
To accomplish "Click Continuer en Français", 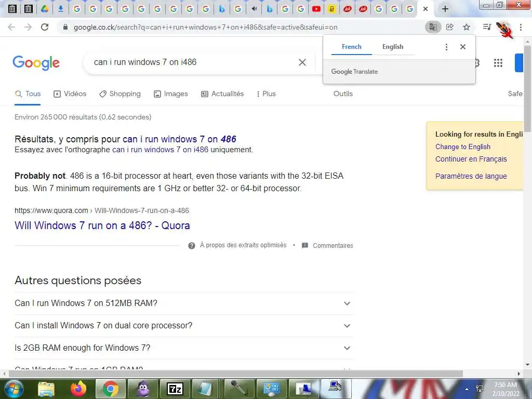I will [471, 159].
